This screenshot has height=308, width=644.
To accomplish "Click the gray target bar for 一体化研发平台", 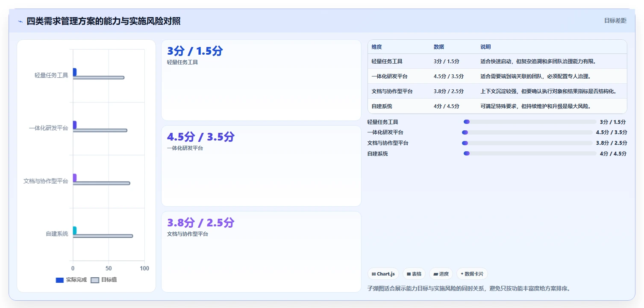I will click(x=100, y=130).
